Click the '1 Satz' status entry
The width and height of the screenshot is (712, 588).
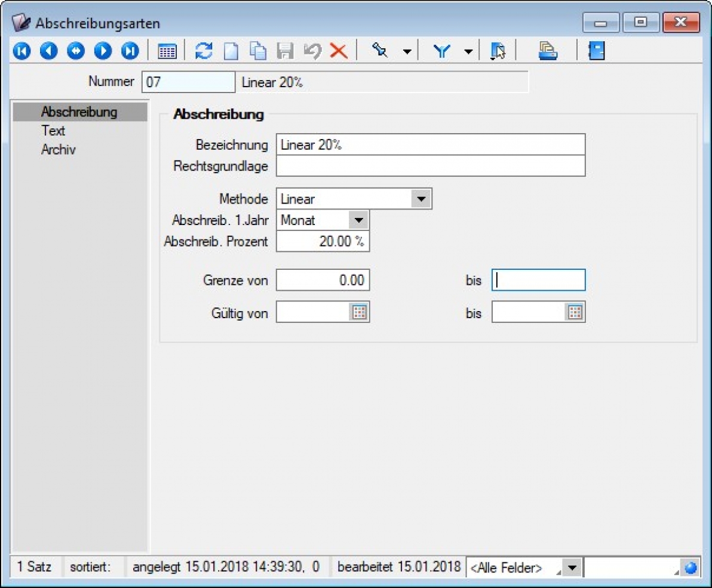(x=35, y=567)
